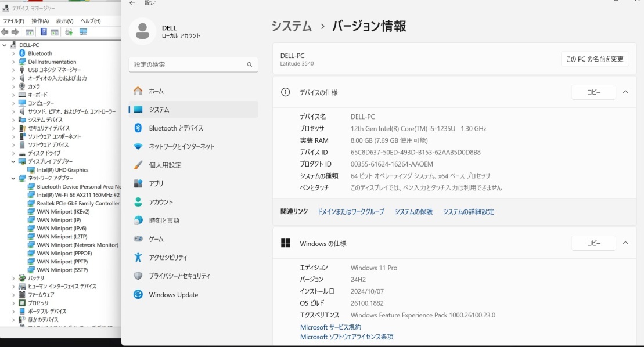Select WAN Miniport (IKEv2) entry

click(x=63, y=212)
